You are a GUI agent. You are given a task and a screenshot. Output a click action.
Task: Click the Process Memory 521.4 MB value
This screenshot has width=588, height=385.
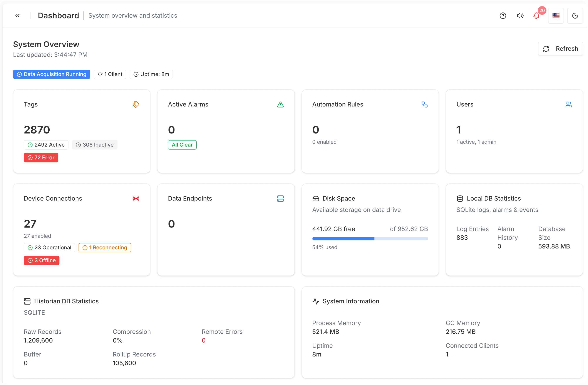coord(326,332)
